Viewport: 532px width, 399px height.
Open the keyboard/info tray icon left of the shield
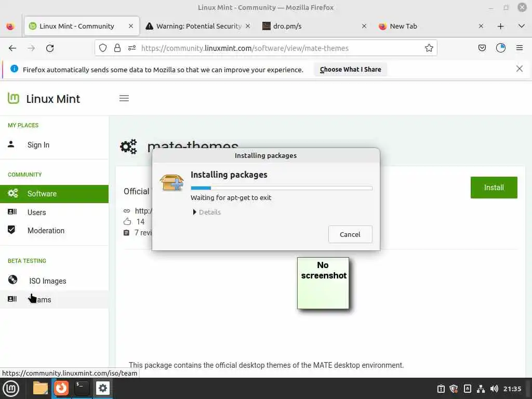pos(441,389)
